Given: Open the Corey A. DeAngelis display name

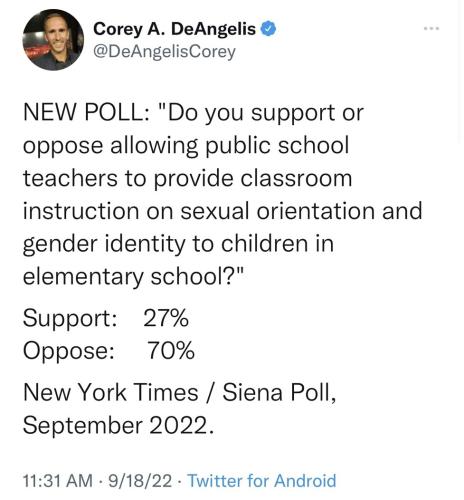Looking at the screenshot, I should pyautogui.click(x=174, y=29).
